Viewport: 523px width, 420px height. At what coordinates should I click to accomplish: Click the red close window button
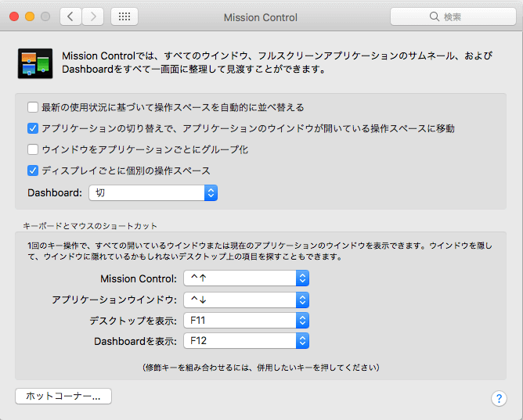[x=14, y=16]
